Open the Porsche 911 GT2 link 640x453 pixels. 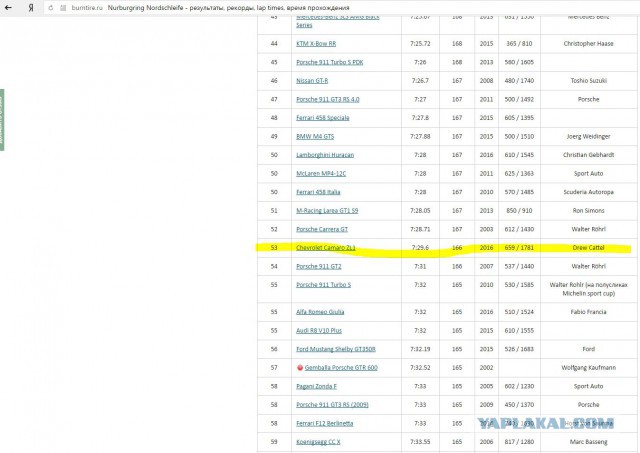click(x=318, y=266)
